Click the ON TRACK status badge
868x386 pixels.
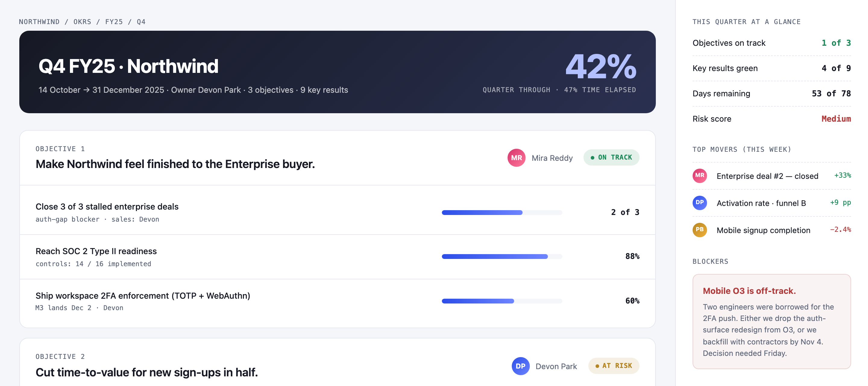click(611, 157)
